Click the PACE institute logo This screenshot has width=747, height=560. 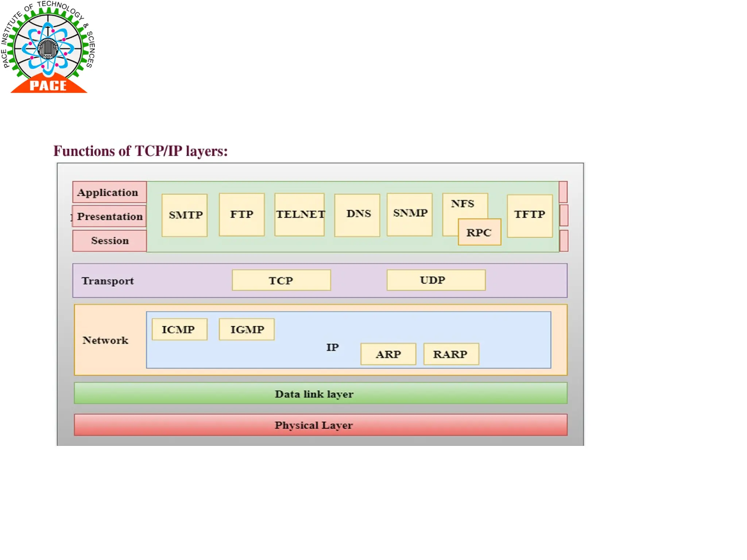pyautogui.click(x=48, y=47)
